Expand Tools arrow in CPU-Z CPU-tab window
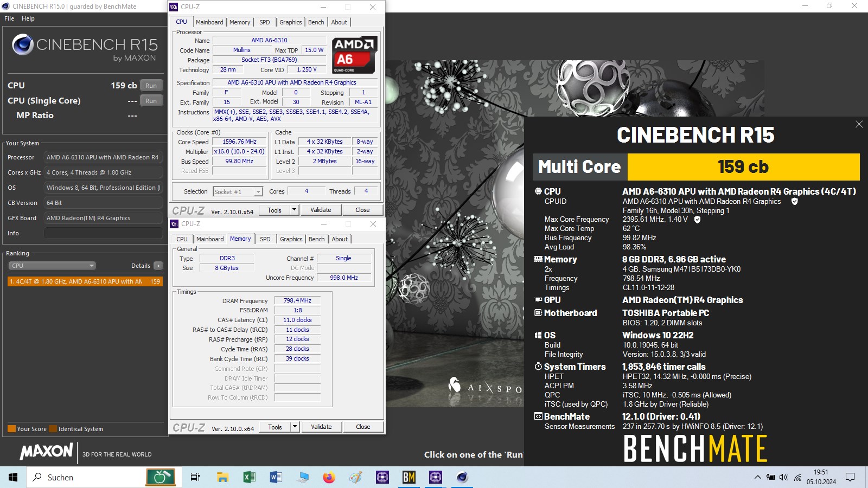 294,210
